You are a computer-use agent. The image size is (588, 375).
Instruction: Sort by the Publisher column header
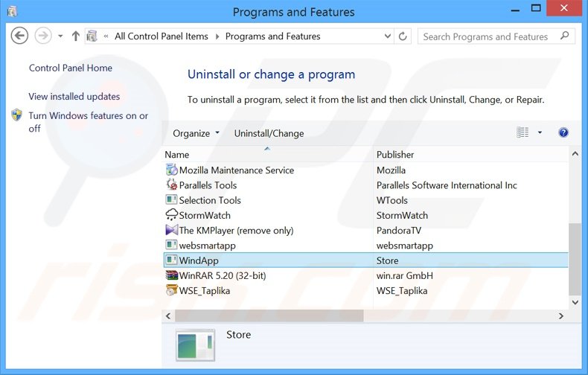click(471, 155)
